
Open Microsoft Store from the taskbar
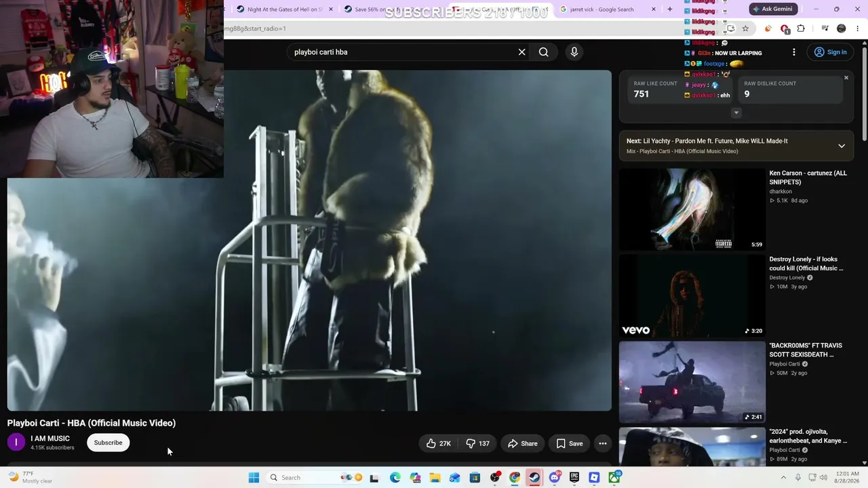pyautogui.click(x=475, y=478)
